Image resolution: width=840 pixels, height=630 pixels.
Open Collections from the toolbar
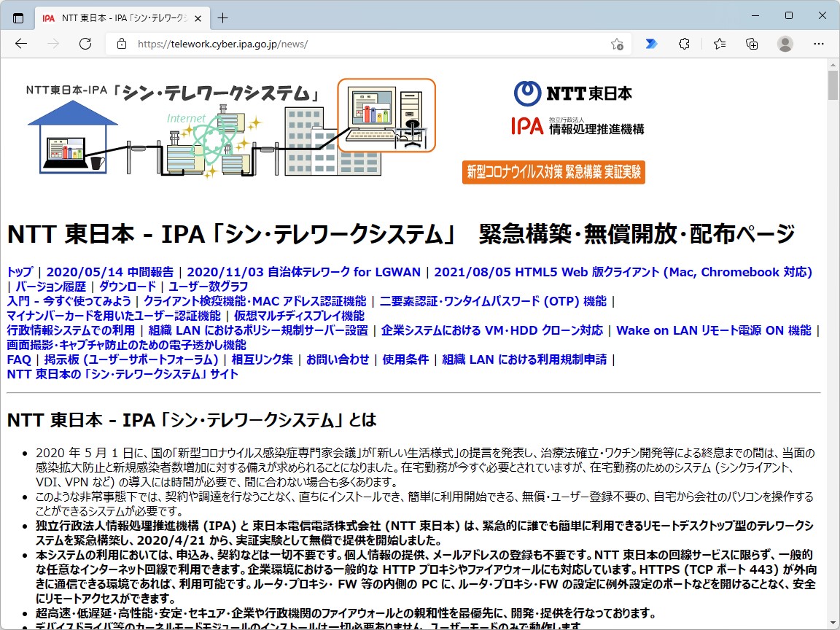(x=752, y=44)
